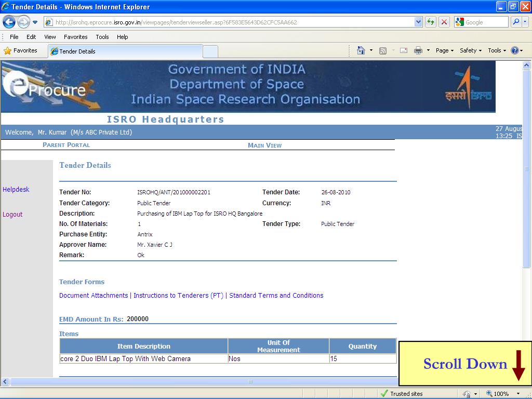Expand the Print options dropdown arrow
The height and width of the screenshot is (399, 532).
pos(428,50)
